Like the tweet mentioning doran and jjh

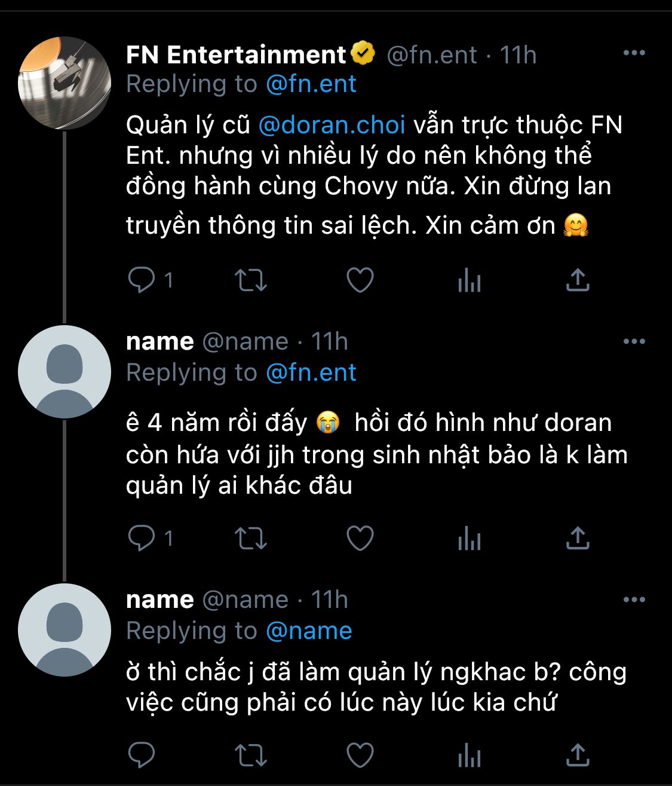pyautogui.click(x=360, y=538)
